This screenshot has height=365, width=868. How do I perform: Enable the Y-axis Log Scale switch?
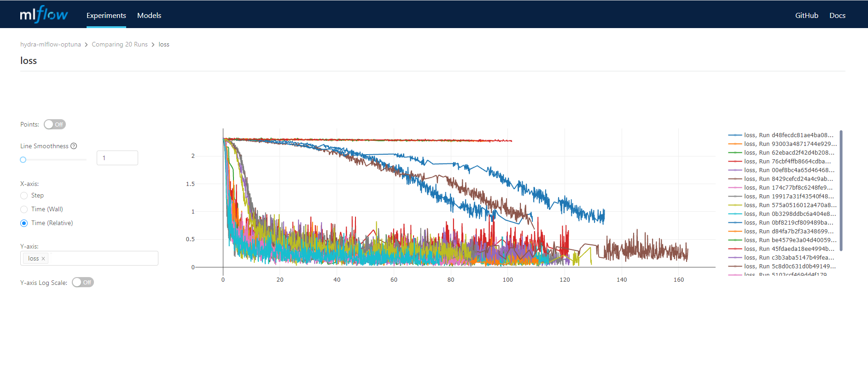[x=83, y=282]
